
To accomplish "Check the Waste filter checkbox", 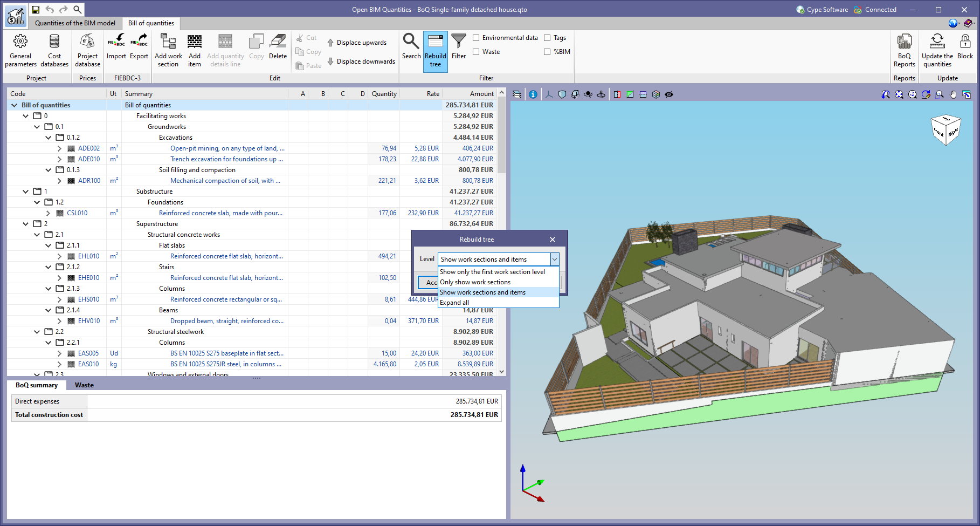I will tap(476, 51).
